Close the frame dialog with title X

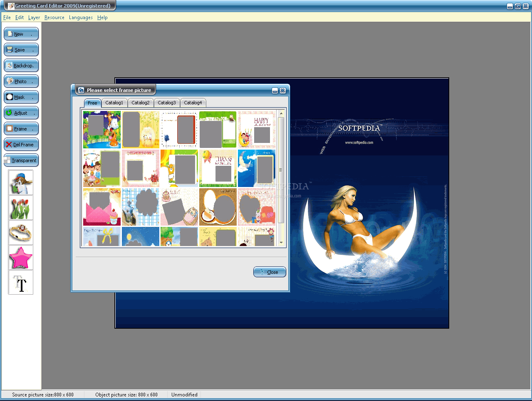[x=283, y=91]
